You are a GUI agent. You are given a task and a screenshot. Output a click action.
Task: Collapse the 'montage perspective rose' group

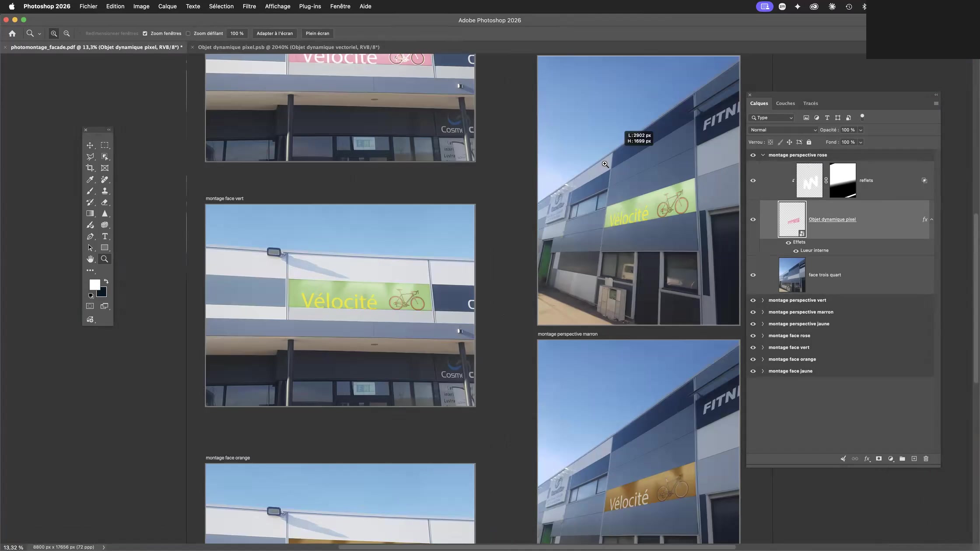[x=763, y=155]
